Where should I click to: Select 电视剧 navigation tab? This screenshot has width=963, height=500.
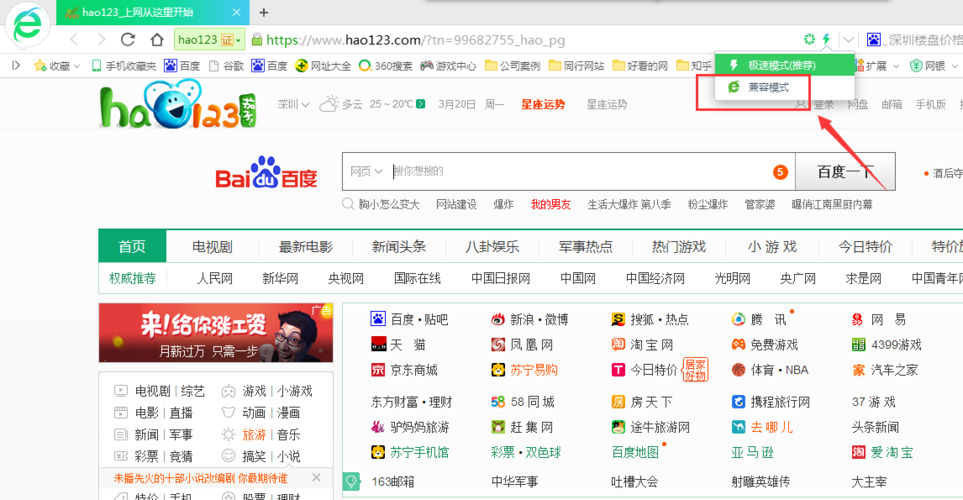click(x=212, y=247)
